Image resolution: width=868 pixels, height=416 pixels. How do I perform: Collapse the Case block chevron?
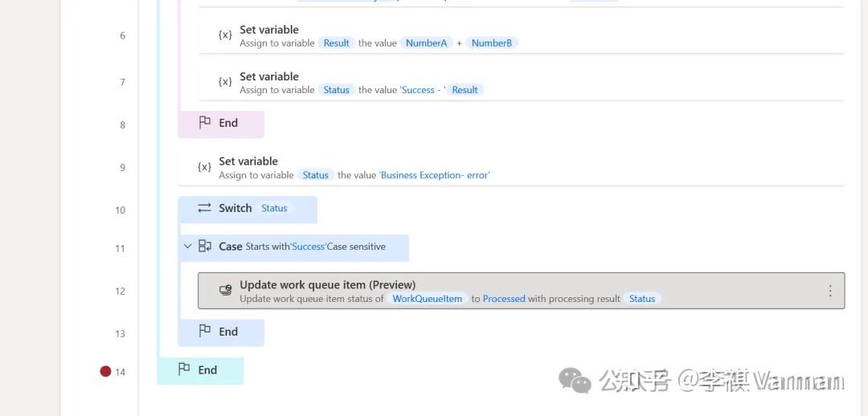click(188, 247)
